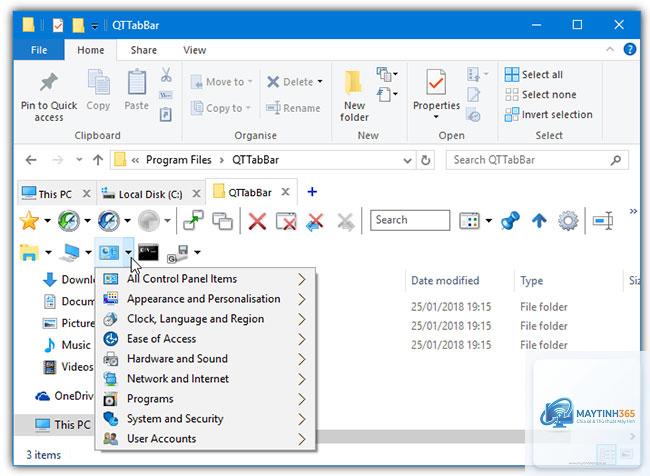Screen dimensions: 650x476
Task: Click the clone tab icon with green arrow
Action: click(x=193, y=220)
